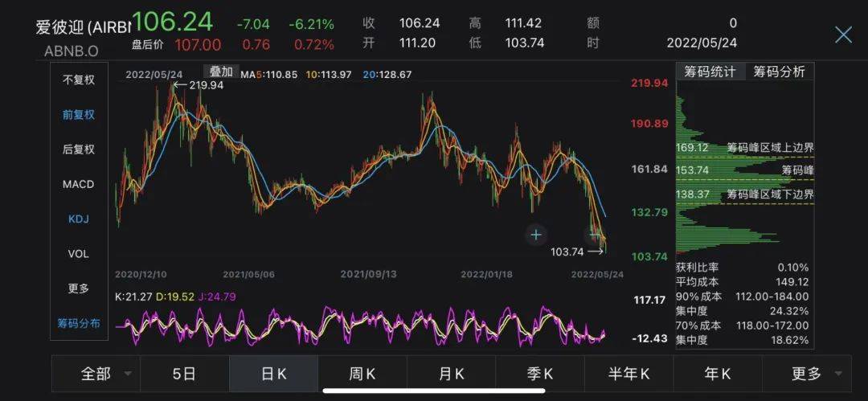
Task: Toggle 筹码分布 chip distribution panel
Action: pyautogui.click(x=79, y=323)
